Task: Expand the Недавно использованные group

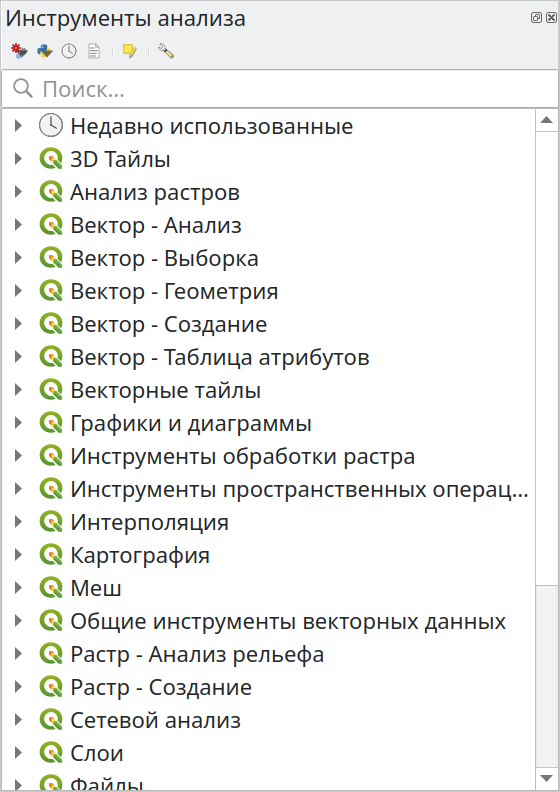Action: pos(18,126)
